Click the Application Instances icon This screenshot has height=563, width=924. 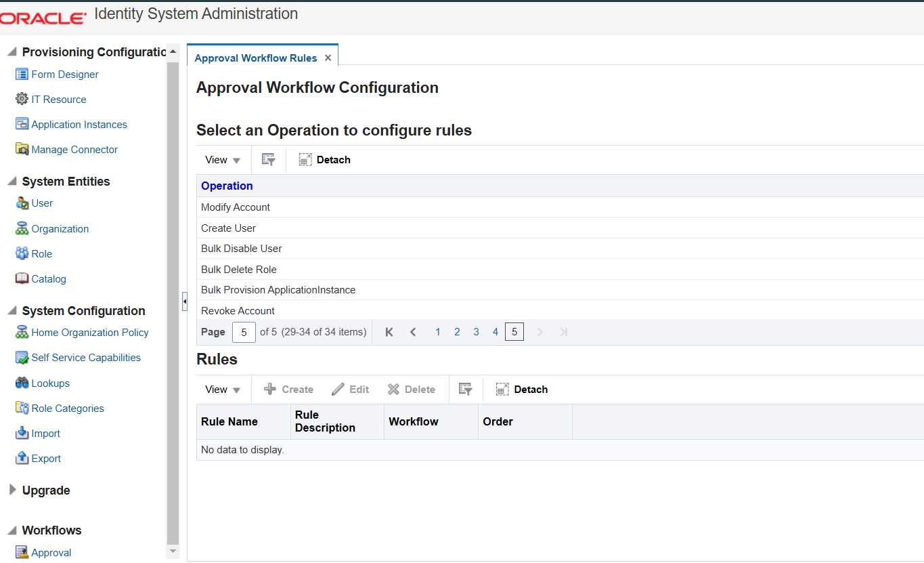[x=22, y=125]
